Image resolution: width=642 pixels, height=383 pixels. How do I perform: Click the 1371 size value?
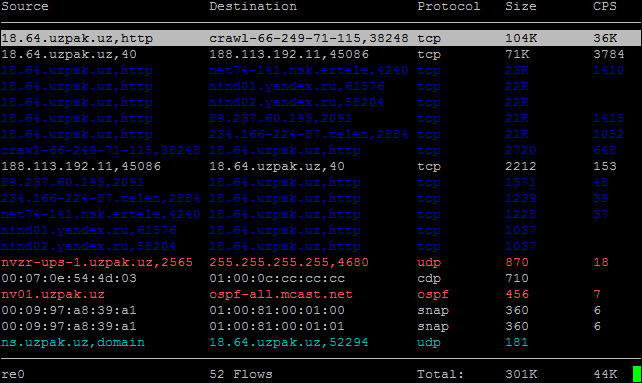pyautogui.click(x=521, y=182)
